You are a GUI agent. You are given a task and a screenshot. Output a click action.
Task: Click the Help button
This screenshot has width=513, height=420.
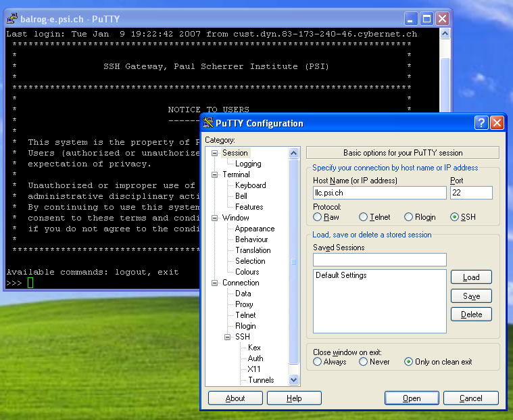coord(294,398)
